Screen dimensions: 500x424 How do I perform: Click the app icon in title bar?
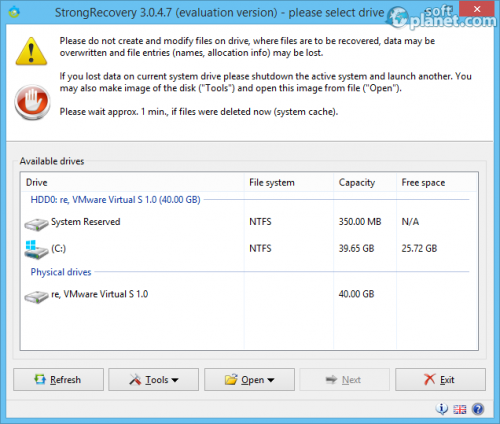pos(14,12)
